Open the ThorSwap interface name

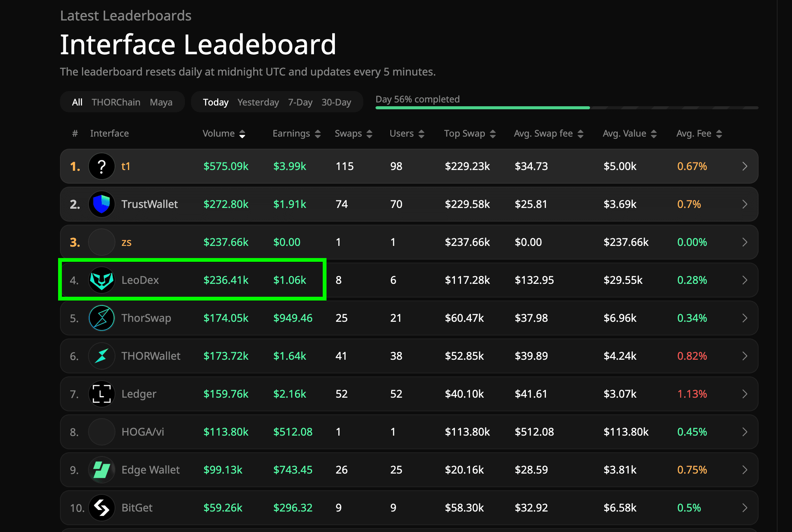pos(146,318)
